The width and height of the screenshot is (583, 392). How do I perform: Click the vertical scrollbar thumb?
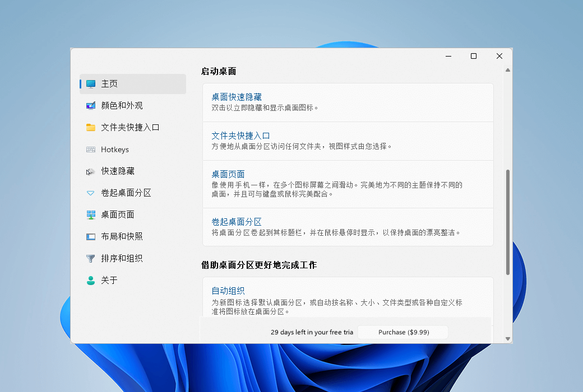click(507, 222)
